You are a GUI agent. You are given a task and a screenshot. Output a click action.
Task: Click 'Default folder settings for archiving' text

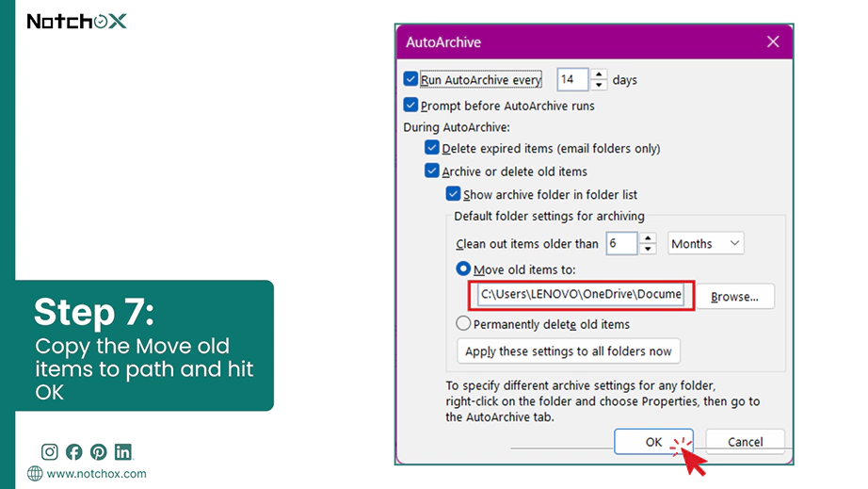(549, 216)
